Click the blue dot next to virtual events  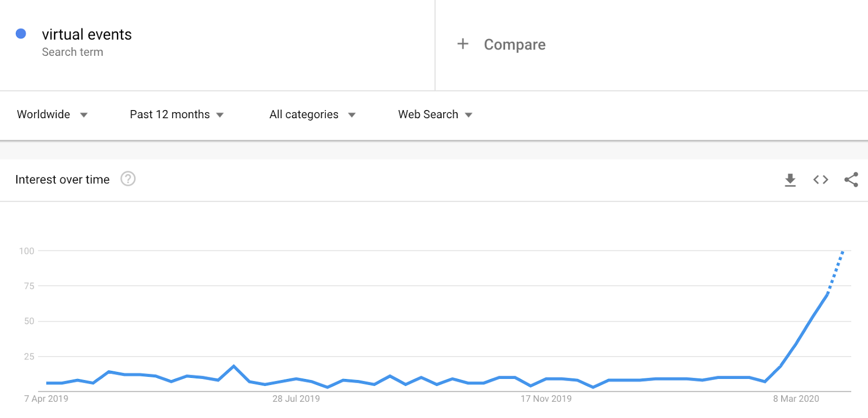pos(21,34)
